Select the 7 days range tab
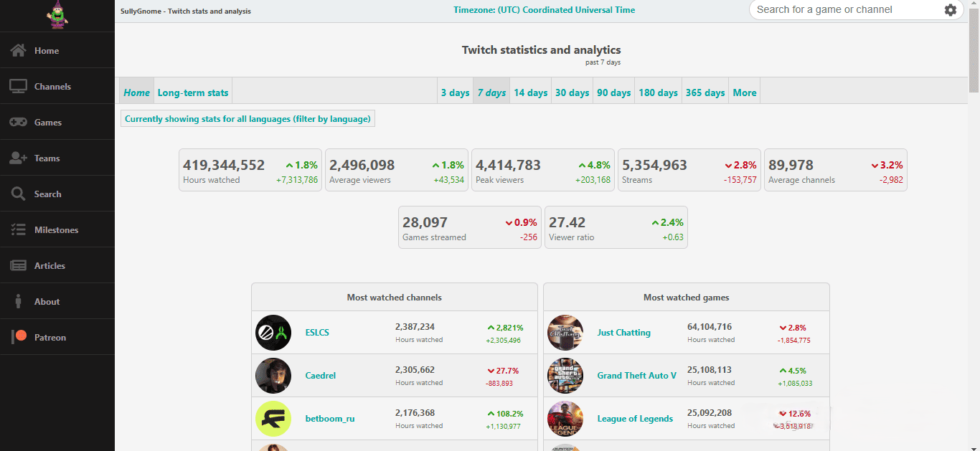Viewport: 980px width, 451px height. click(x=491, y=92)
